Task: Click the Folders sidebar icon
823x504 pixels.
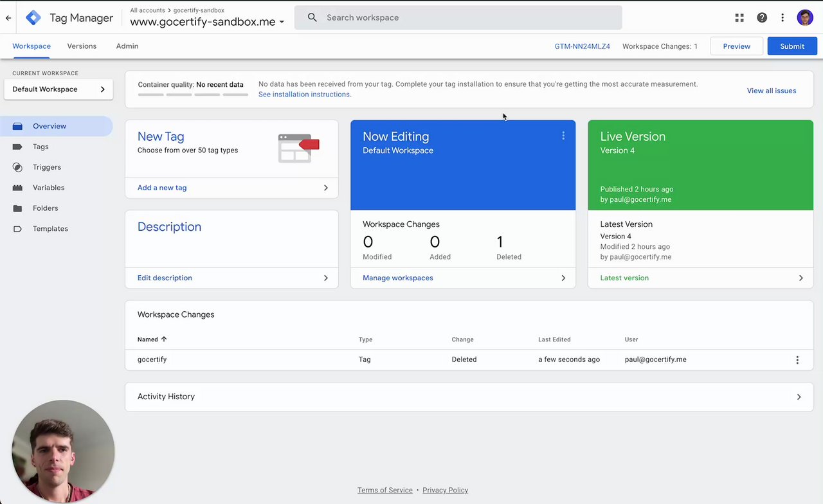Action: pos(18,208)
